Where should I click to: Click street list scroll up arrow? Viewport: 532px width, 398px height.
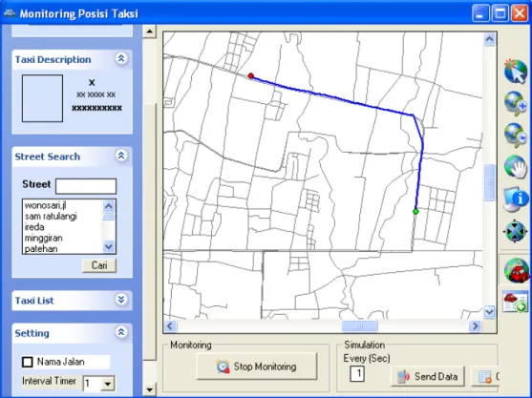[x=109, y=206]
